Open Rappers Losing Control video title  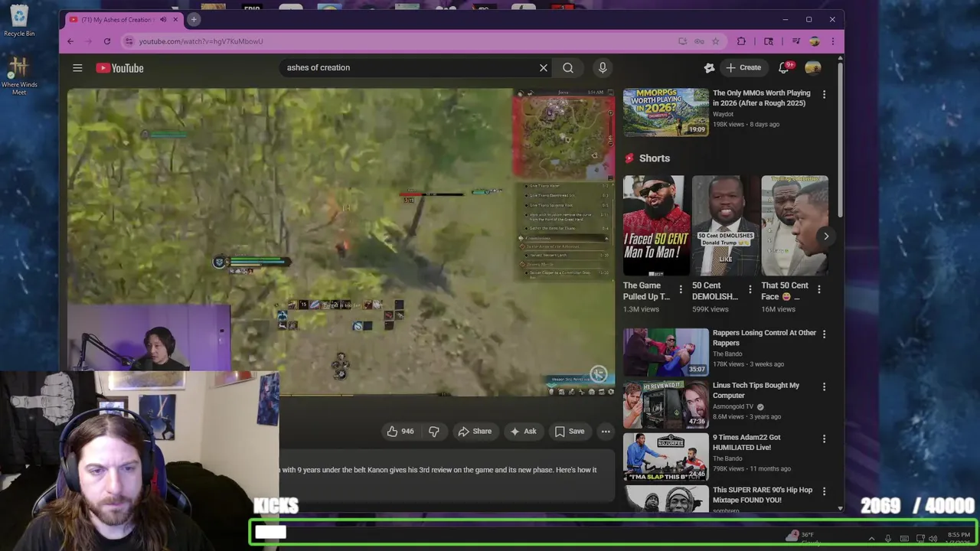tap(764, 337)
